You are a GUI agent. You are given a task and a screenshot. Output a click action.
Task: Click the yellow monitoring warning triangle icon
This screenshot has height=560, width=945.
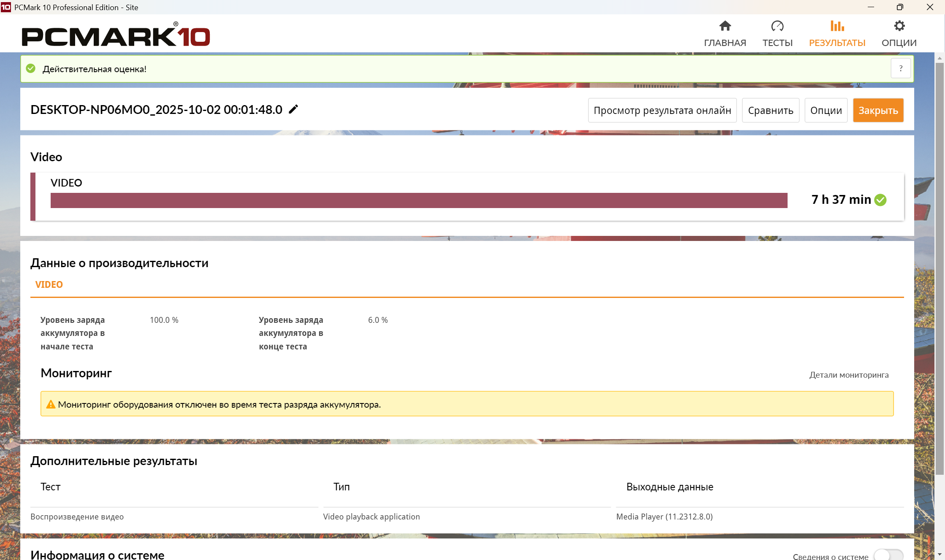[x=51, y=404]
